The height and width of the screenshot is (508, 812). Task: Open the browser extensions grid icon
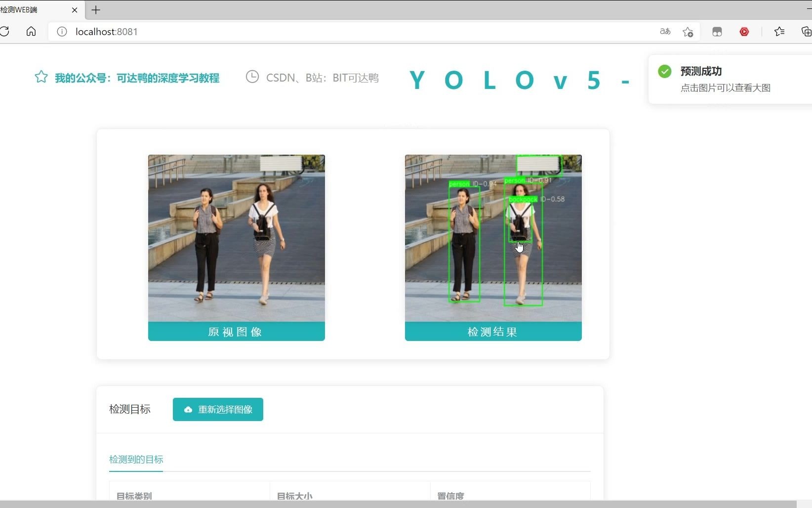[x=717, y=31]
